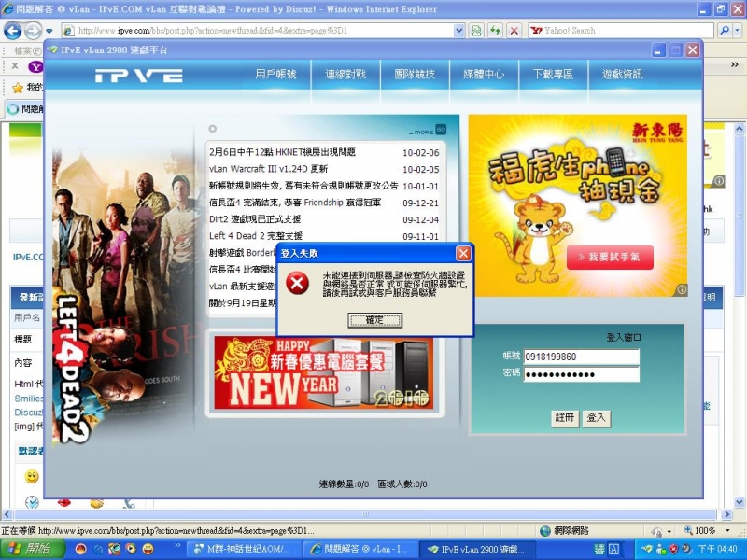Viewport: 747px width, 560px height.
Task: Switch to the 媒體中心 navigation tab
Action: (x=484, y=76)
